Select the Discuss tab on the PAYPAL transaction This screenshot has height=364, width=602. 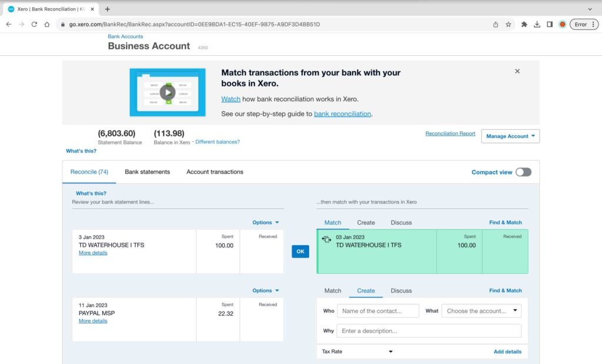[x=402, y=290]
